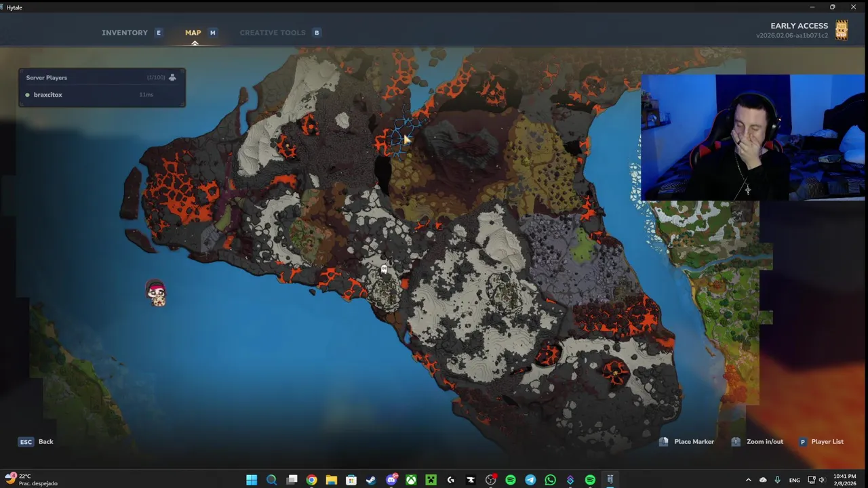Go back with the Back button
The height and width of the screenshot is (488, 868).
[x=45, y=442]
